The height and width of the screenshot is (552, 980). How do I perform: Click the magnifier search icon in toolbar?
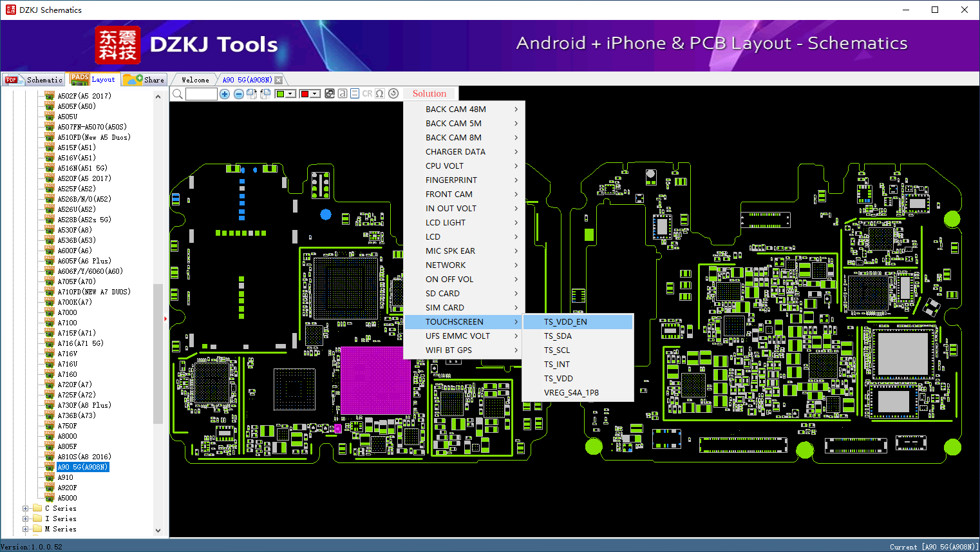coord(178,94)
